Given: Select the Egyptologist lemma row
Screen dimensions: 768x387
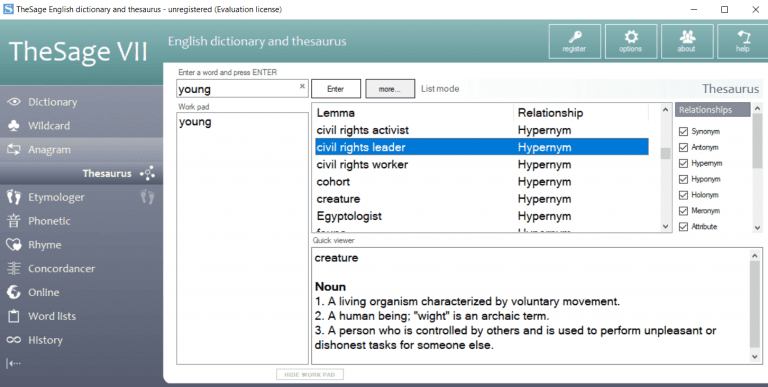Looking at the screenshot, I should coord(481,216).
